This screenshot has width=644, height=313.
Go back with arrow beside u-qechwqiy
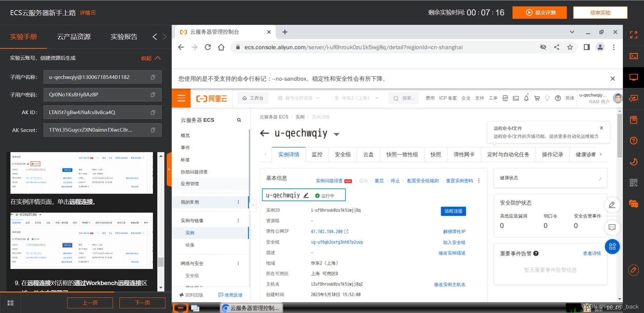(x=265, y=133)
